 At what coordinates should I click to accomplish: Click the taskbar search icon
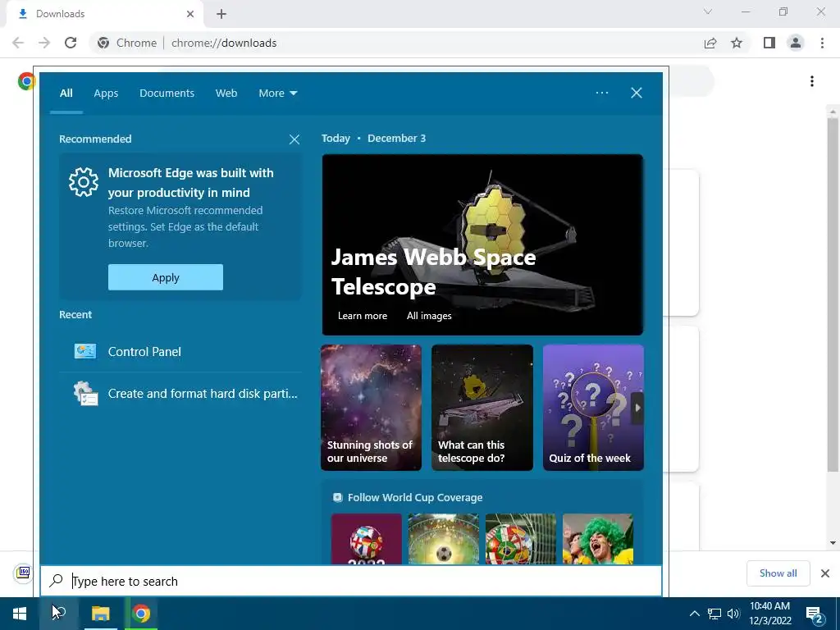pos(59,614)
